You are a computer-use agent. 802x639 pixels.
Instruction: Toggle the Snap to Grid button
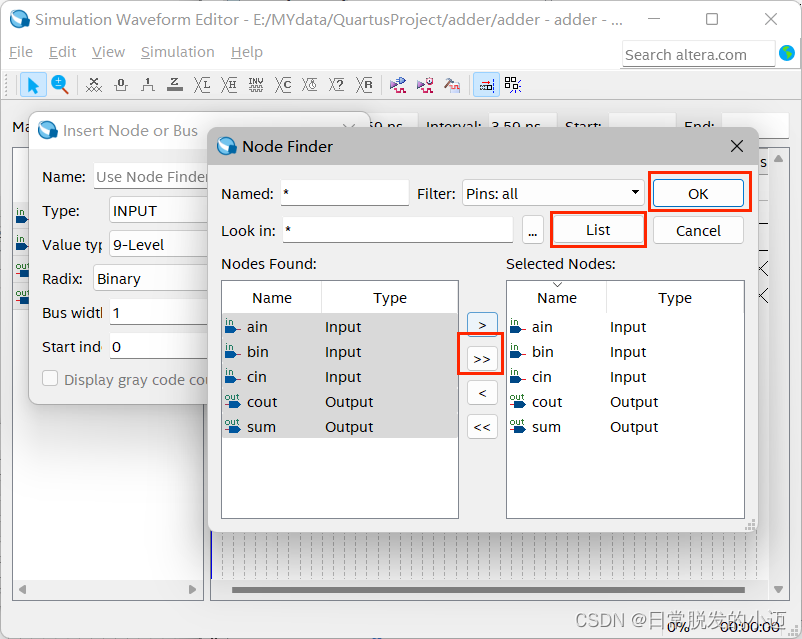(486, 85)
